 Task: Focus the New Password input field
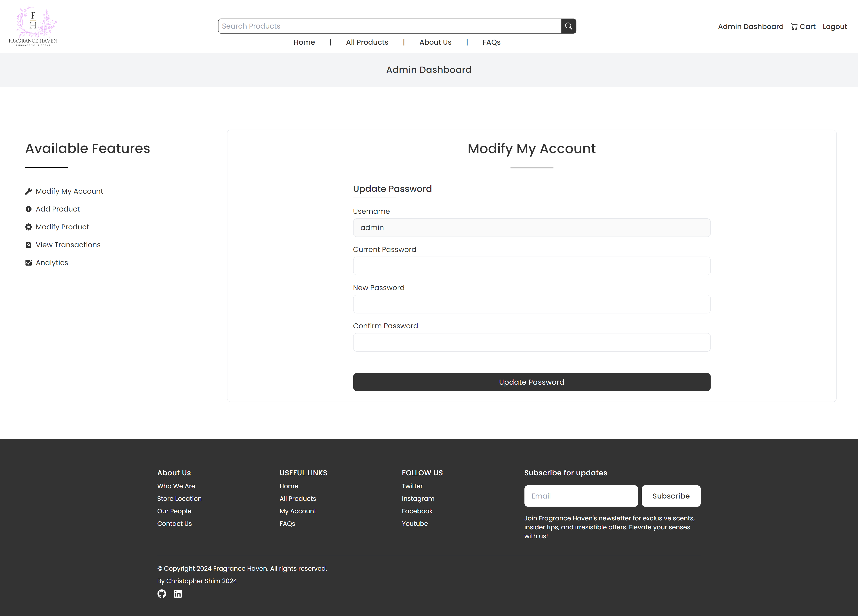[532, 304]
